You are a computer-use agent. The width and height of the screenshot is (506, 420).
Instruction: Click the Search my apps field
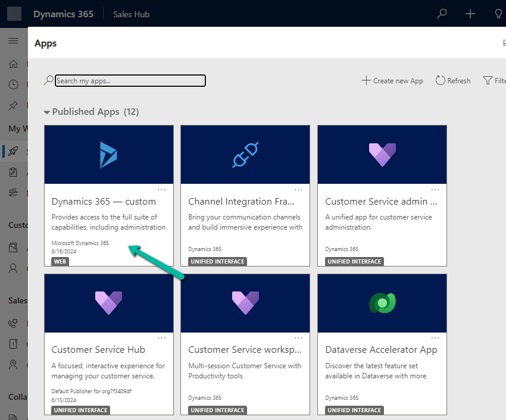click(130, 80)
